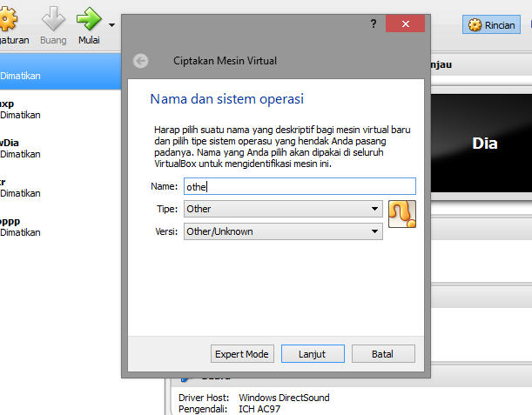532x415 pixels.
Task: Open the dropdown arrow beside Mulai
Action: click(111, 24)
